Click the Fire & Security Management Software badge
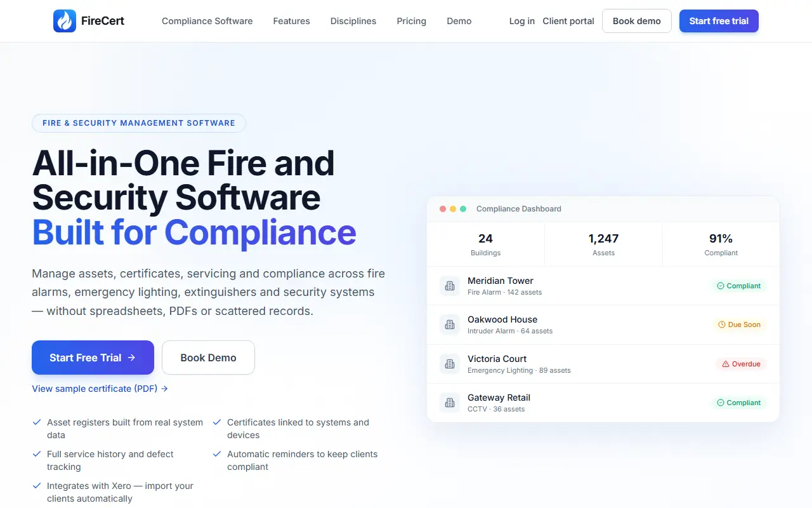Image resolution: width=812 pixels, height=508 pixels. click(139, 123)
